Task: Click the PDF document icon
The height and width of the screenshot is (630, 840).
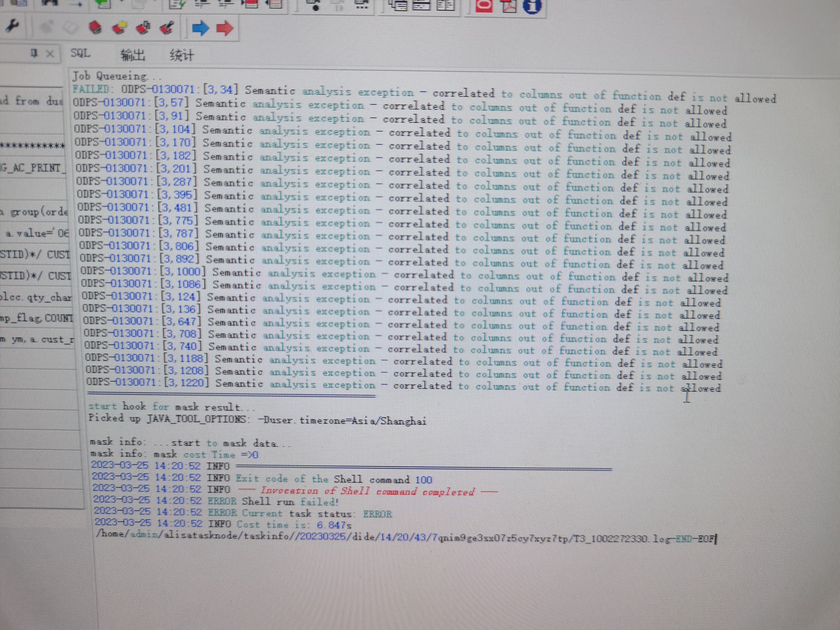Action: (x=509, y=6)
